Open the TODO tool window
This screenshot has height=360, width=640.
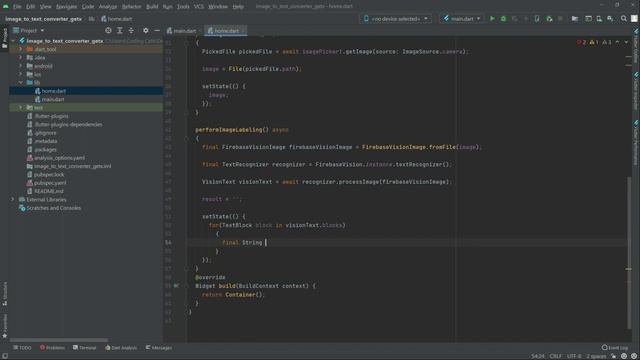(22, 348)
